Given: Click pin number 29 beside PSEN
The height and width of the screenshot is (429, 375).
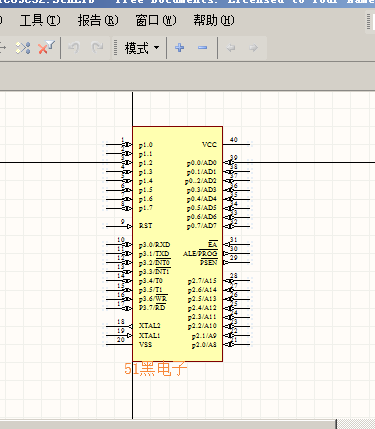Looking at the screenshot, I should coord(234,258).
